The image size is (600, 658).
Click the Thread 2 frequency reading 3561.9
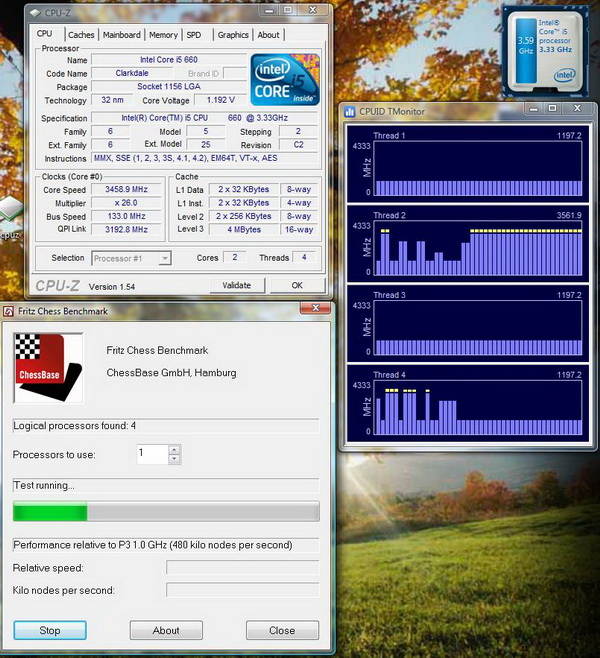pyautogui.click(x=569, y=215)
